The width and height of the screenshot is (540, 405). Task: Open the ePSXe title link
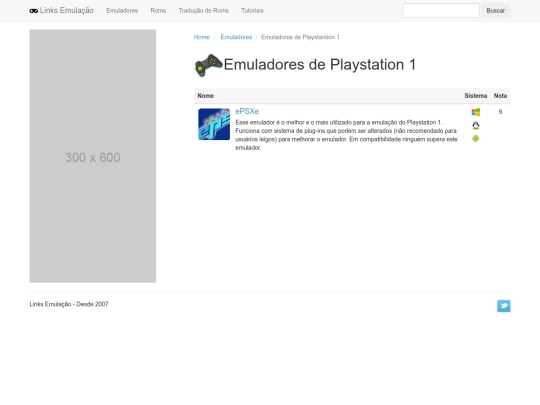point(247,111)
